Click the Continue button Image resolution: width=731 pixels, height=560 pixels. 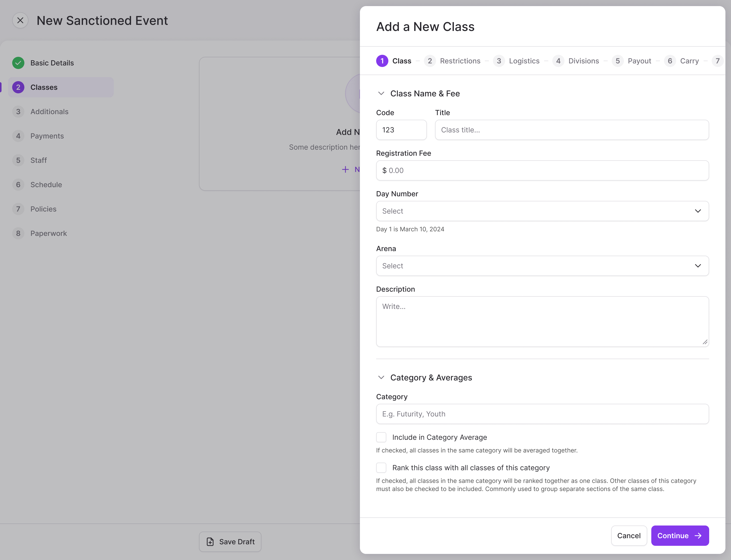(x=680, y=536)
